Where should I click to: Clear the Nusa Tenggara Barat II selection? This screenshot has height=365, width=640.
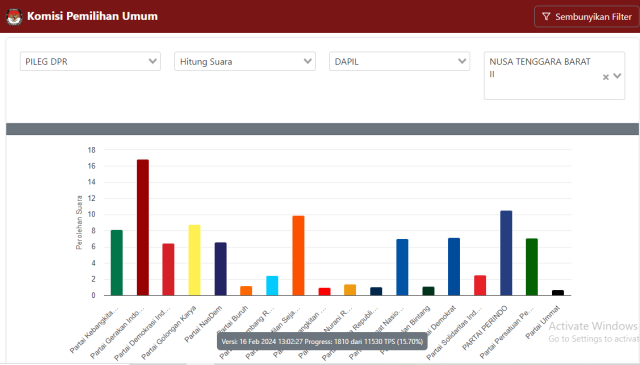pyautogui.click(x=606, y=77)
